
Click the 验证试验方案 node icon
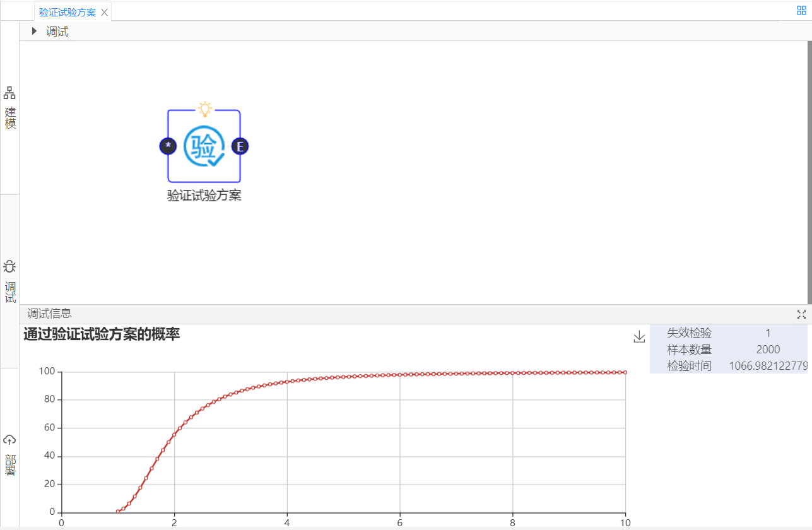pyautogui.click(x=204, y=146)
